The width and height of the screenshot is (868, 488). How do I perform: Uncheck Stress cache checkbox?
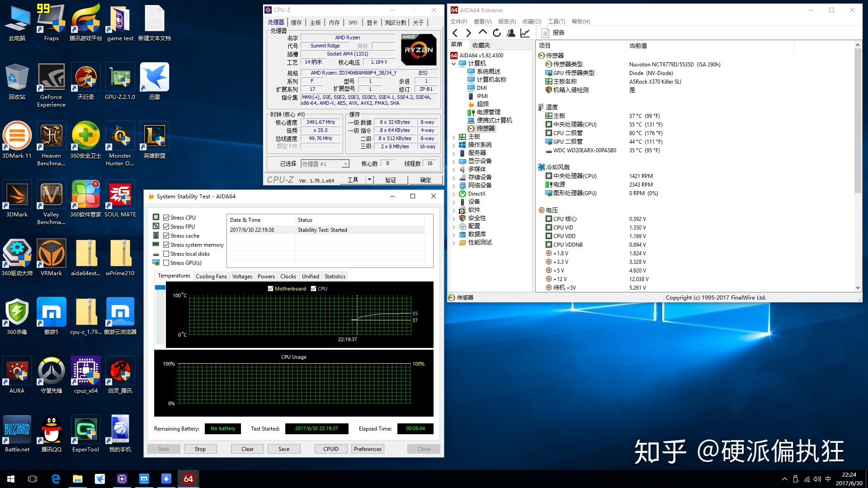click(166, 235)
